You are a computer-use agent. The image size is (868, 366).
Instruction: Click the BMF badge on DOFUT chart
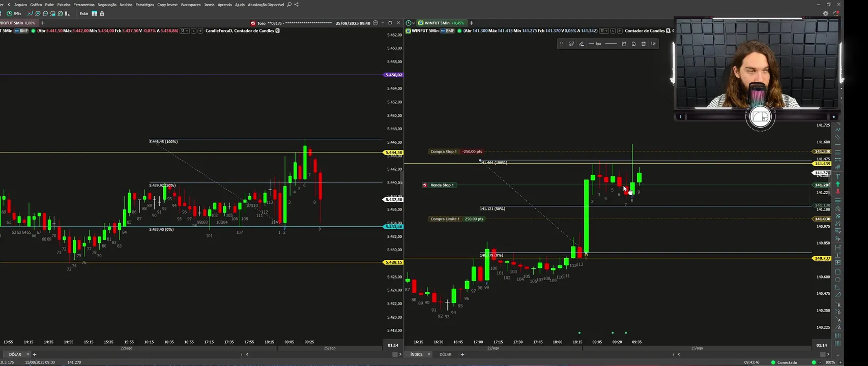pyautogui.click(x=21, y=30)
